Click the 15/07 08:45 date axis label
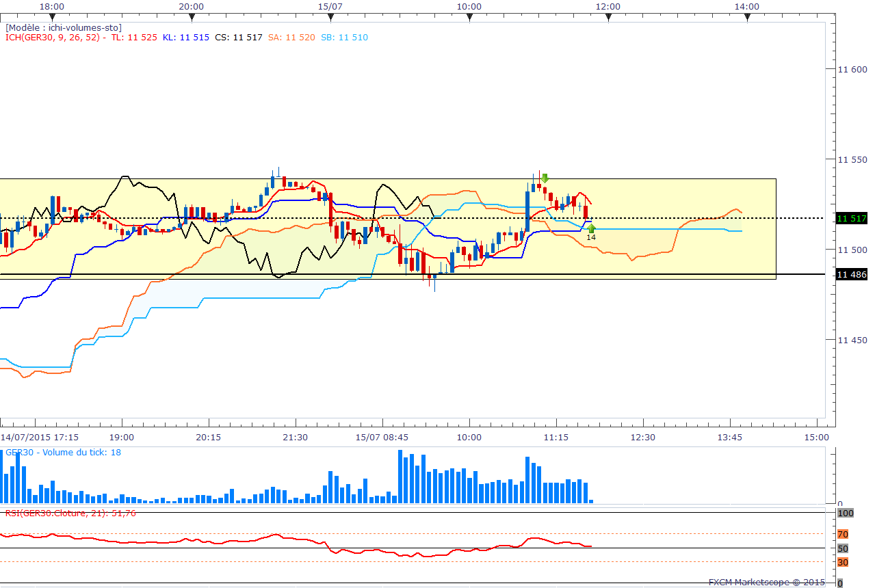 pyautogui.click(x=382, y=437)
